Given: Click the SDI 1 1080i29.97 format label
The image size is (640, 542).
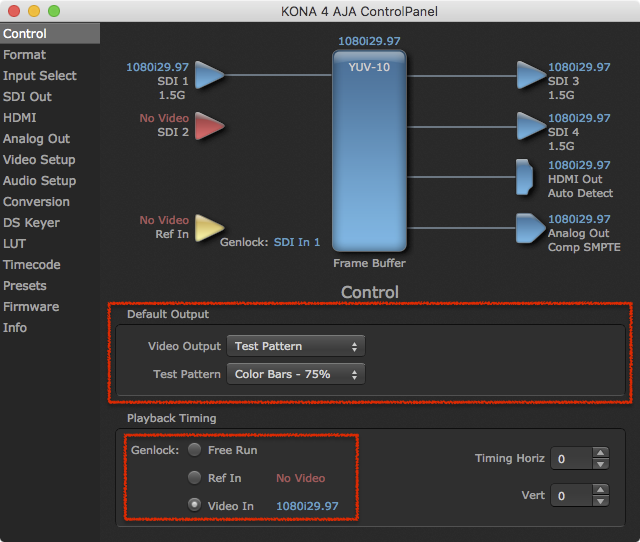Looking at the screenshot, I should (x=158, y=67).
